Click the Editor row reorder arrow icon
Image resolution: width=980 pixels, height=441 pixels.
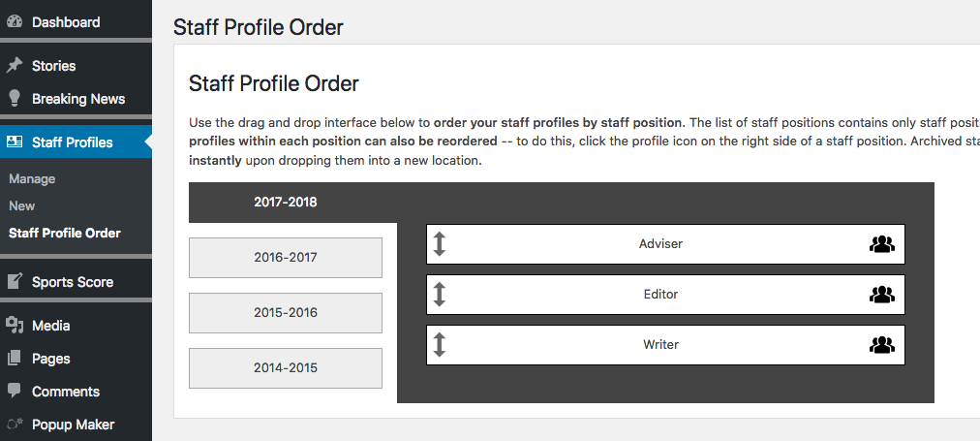point(440,294)
